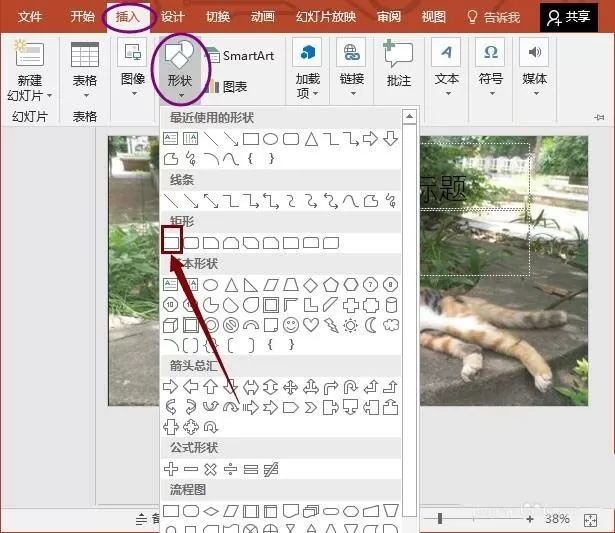Select the not-equal sign in 公式形状
Image resolution: width=615 pixels, height=533 pixels.
tap(271, 469)
